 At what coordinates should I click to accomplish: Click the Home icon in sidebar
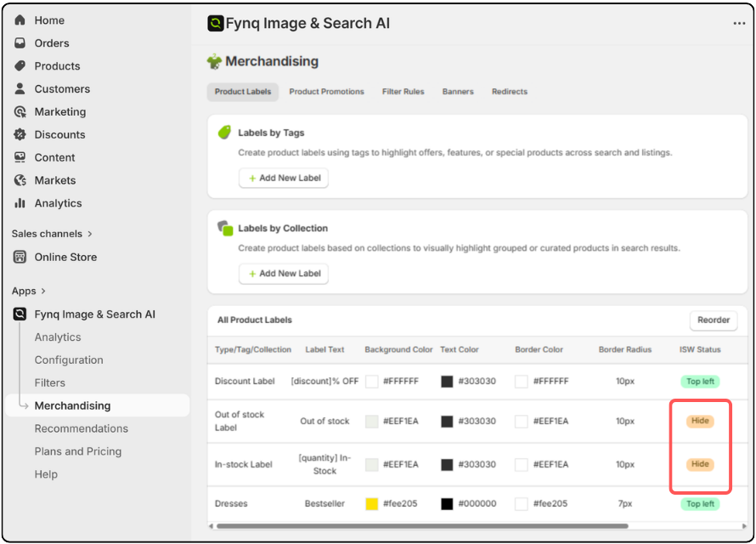[x=20, y=20]
